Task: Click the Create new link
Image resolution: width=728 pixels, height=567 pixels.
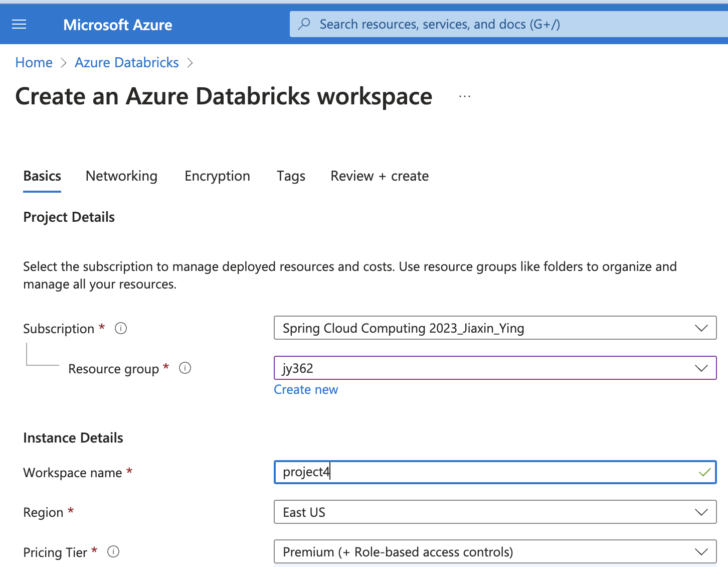Action: point(306,390)
